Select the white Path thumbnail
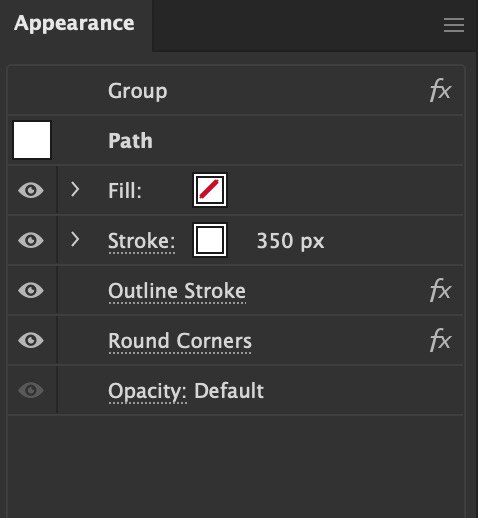Screen dimensions: 478x518 [x=32, y=140]
